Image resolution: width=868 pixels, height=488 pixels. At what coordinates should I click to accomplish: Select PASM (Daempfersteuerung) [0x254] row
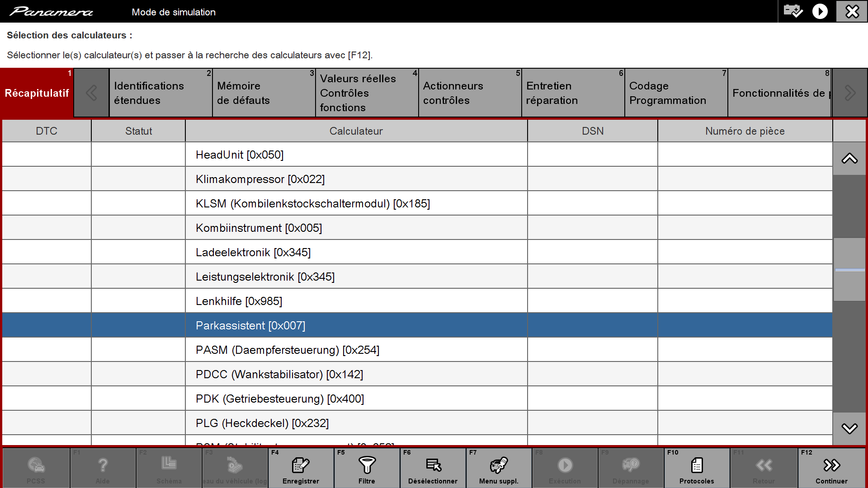click(417, 350)
